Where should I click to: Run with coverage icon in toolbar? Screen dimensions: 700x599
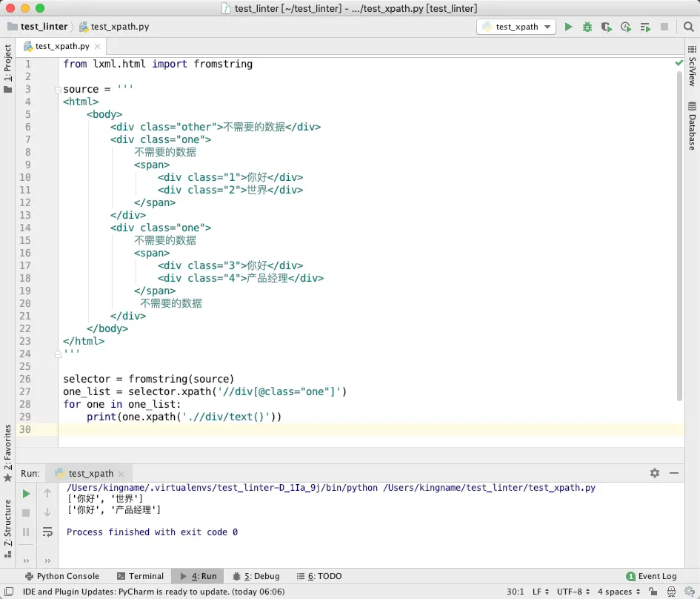[x=606, y=27]
